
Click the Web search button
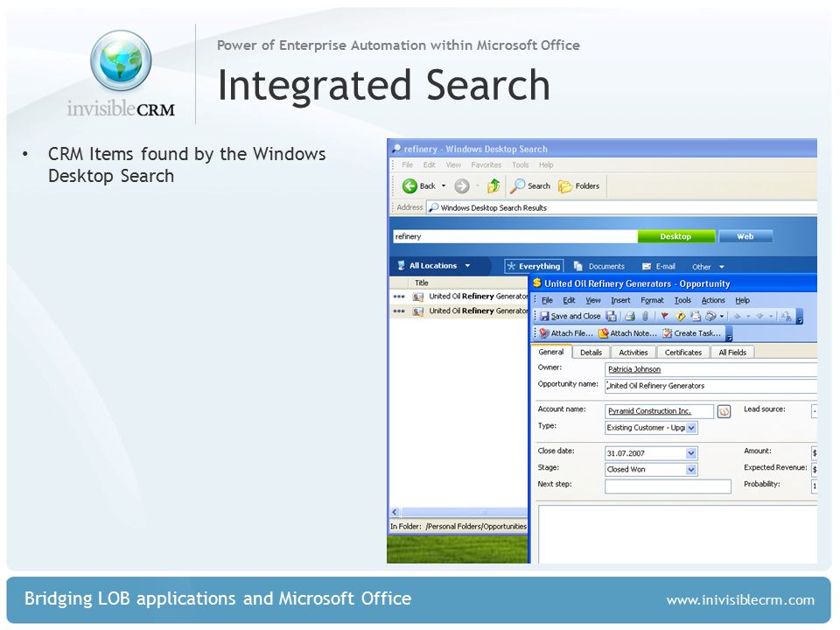click(745, 236)
